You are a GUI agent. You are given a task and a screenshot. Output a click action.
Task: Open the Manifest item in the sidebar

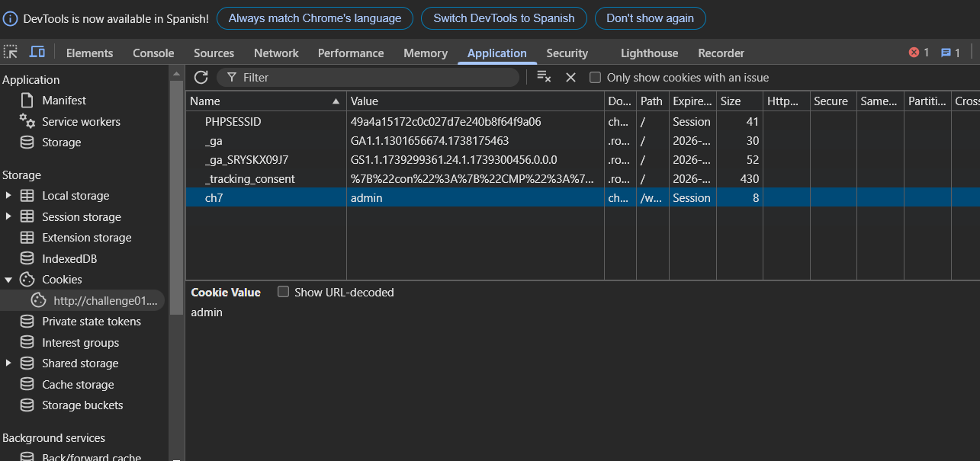63,101
